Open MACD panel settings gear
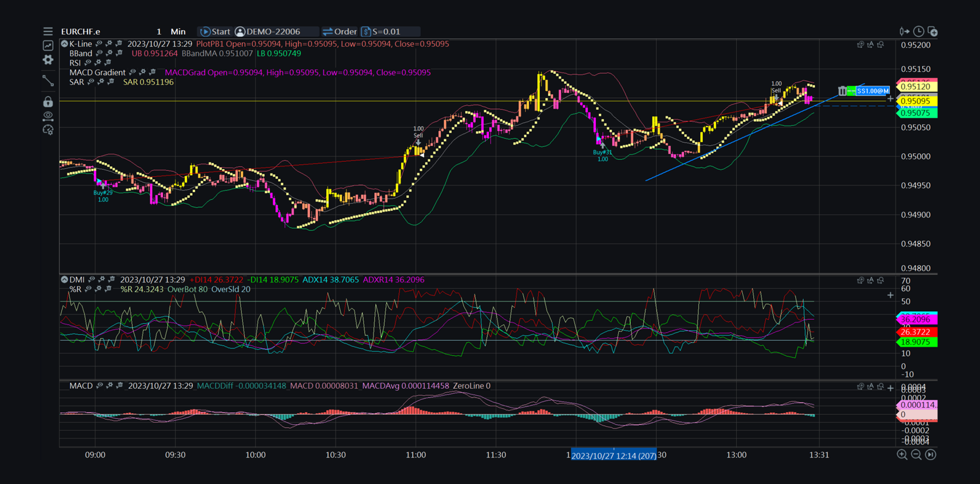 coord(110,386)
